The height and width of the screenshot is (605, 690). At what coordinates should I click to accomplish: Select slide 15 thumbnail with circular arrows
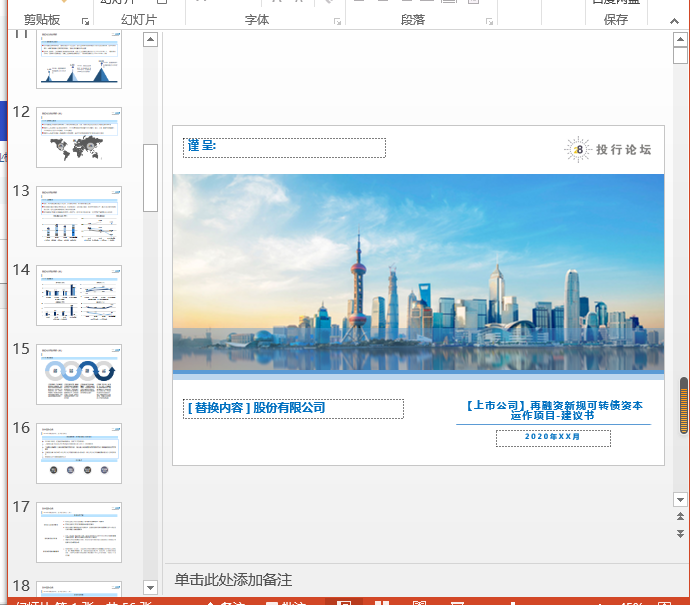point(79,374)
